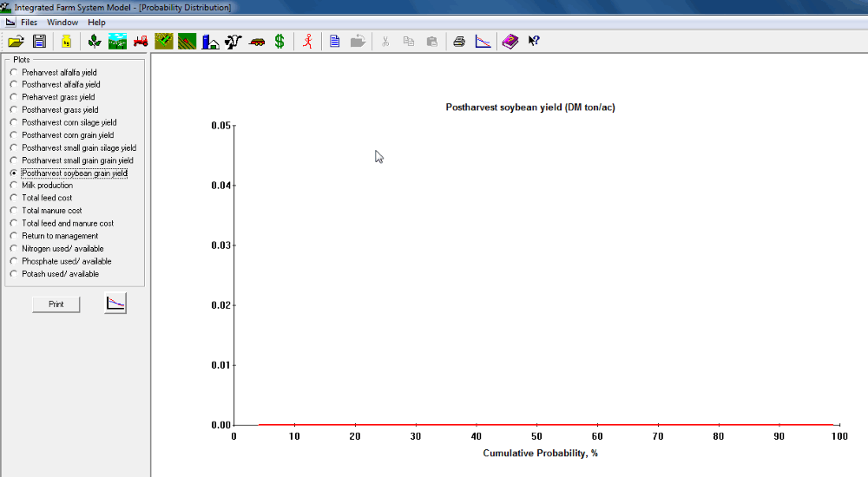The width and height of the screenshot is (868, 477).
Task: Click the tillage and planting field icon
Action: point(164,42)
